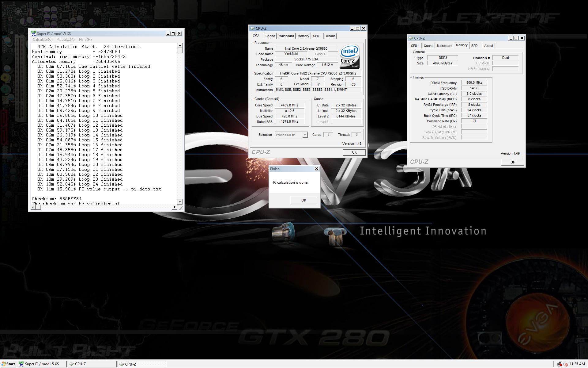Click the Command Rate 2T field
Image resolution: width=588 pixels, height=368 pixels.
point(474,121)
